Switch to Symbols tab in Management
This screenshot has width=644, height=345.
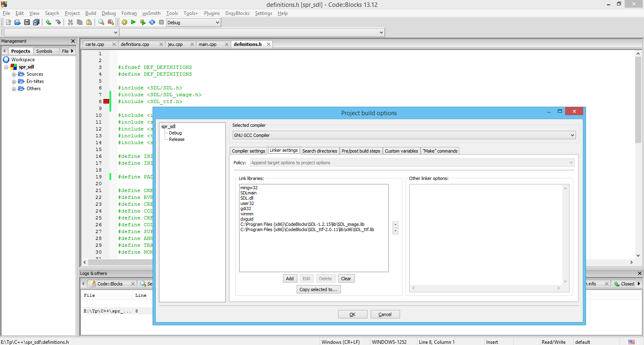pos(44,51)
